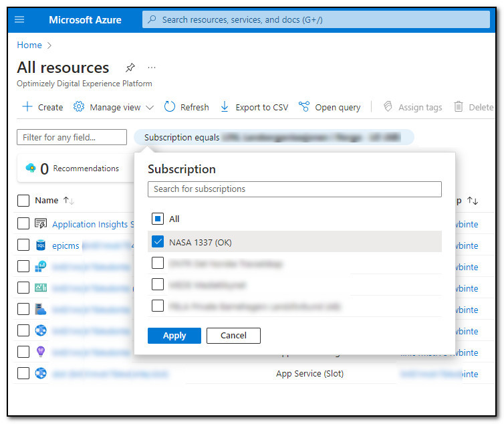Image resolution: width=504 pixels, height=424 pixels.
Task: Click the Refresh toolbar label
Action: click(195, 107)
